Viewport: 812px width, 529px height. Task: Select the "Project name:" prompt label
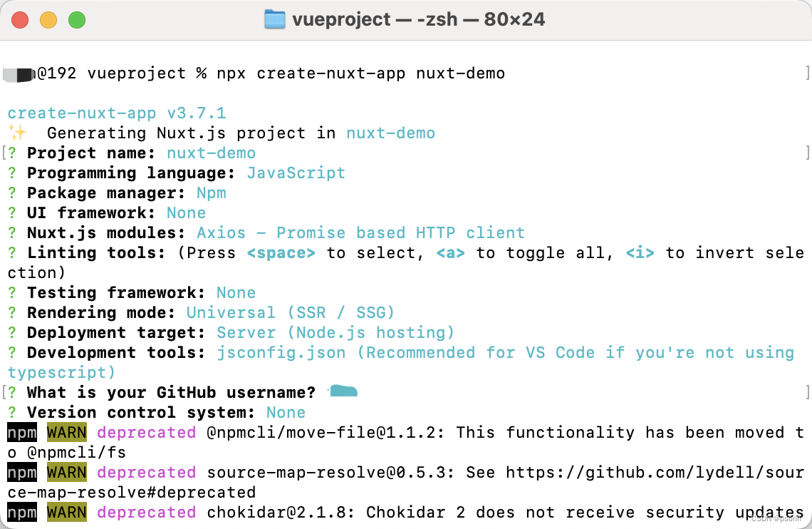point(91,153)
